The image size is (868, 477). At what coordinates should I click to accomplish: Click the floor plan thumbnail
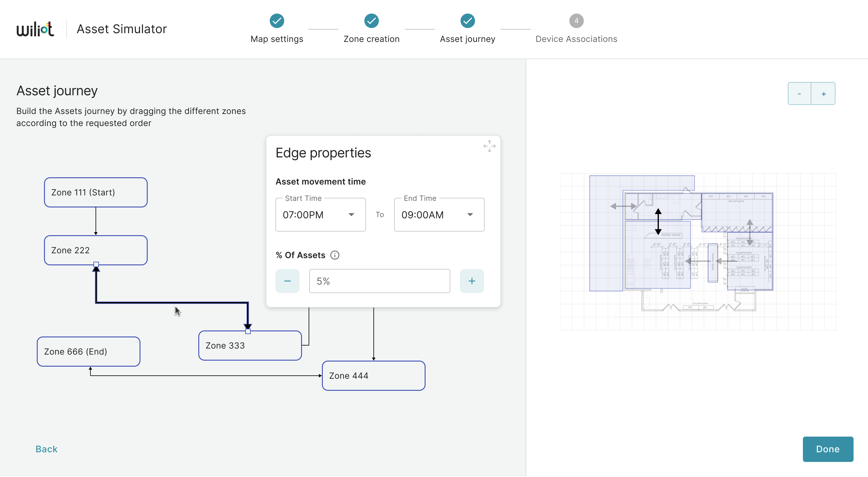point(698,251)
